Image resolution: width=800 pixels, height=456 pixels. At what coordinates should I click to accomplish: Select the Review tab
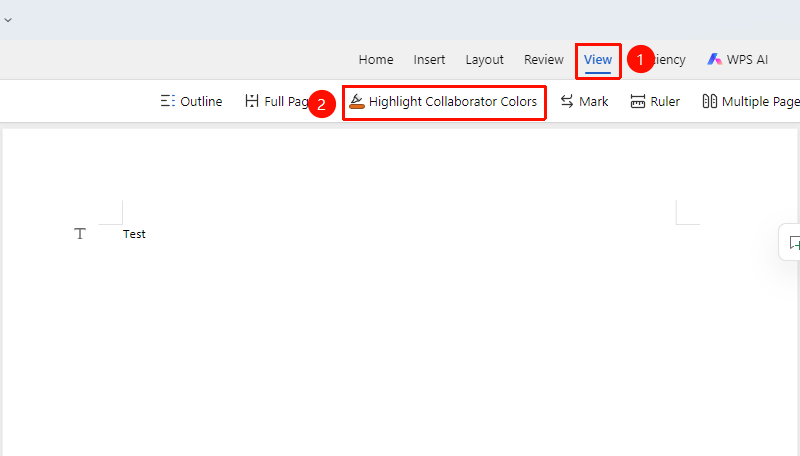543,60
